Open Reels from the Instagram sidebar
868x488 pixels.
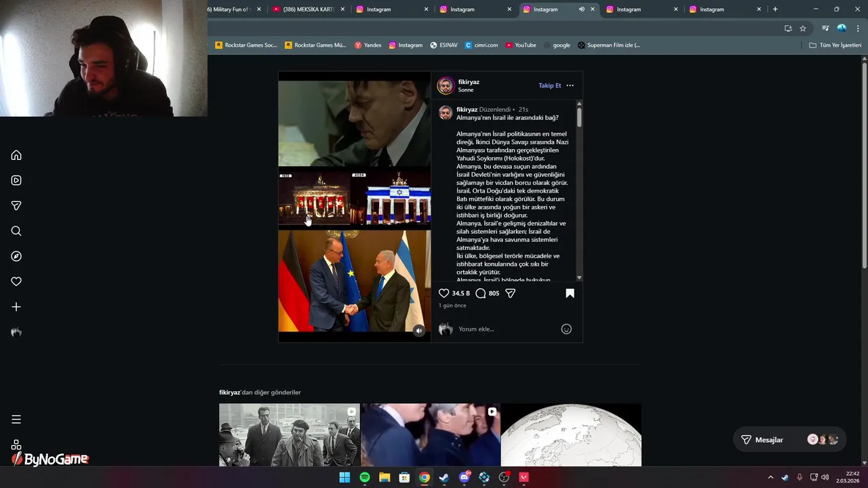16,180
